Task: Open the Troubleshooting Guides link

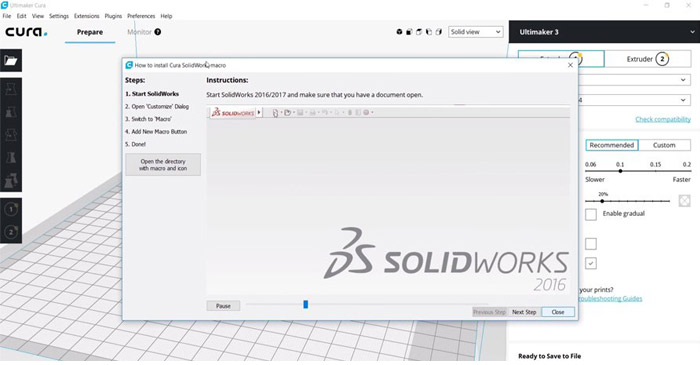Action: pos(611,299)
